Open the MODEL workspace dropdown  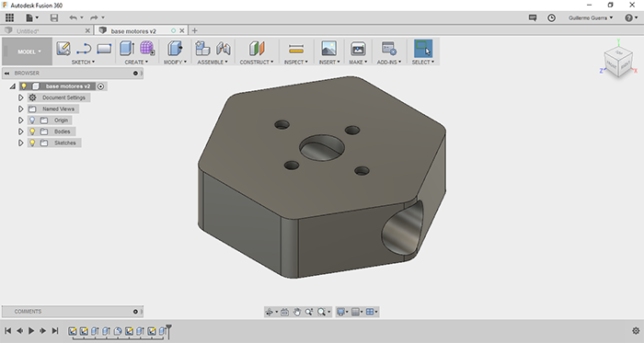29,51
